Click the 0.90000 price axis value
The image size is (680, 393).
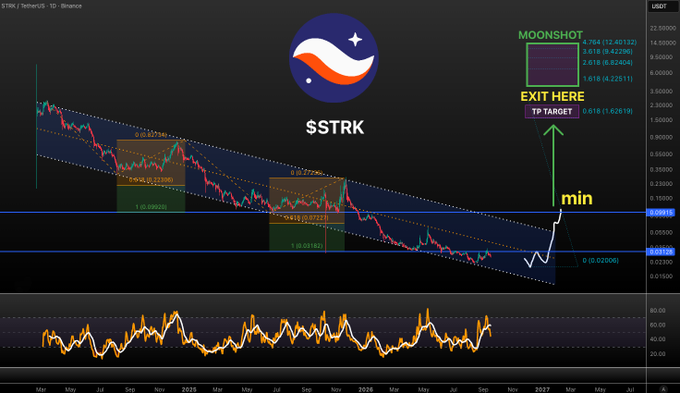pos(661,137)
